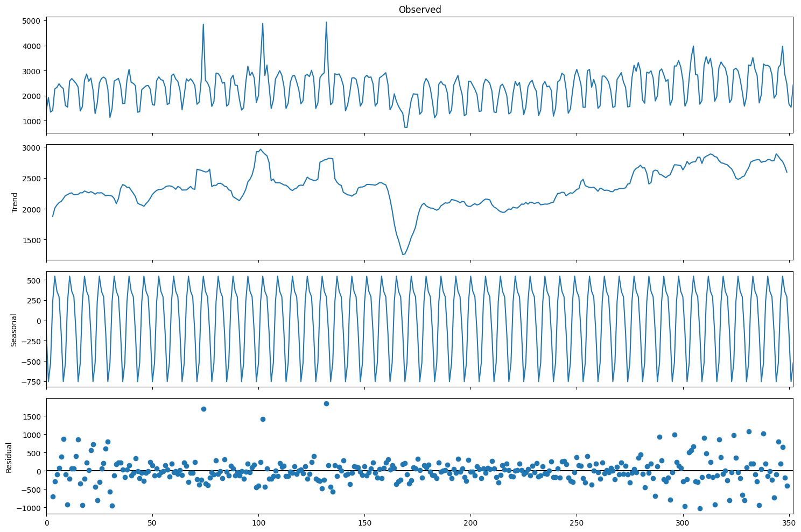Image resolution: width=801 pixels, height=532 pixels.
Task: Click the bottom x-axis tick label 100
Action: click(x=258, y=522)
